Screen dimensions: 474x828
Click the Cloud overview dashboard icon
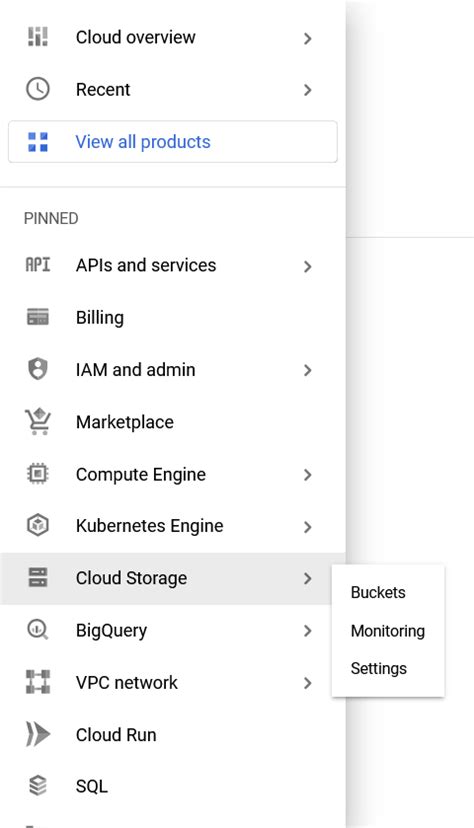37,36
